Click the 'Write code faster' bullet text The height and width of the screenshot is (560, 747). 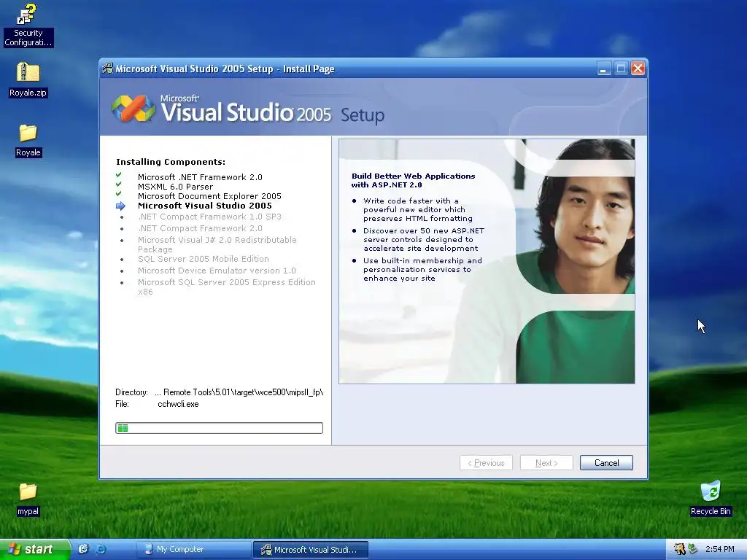(418, 209)
